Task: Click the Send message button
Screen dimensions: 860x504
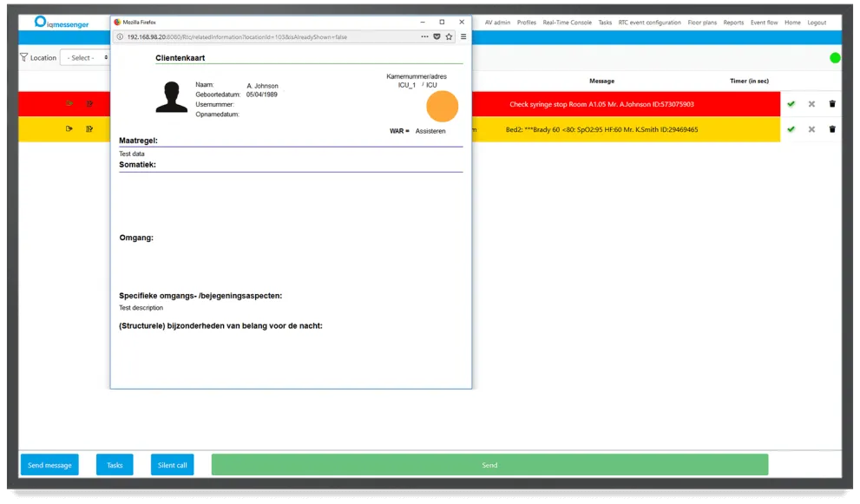Action: coord(50,465)
